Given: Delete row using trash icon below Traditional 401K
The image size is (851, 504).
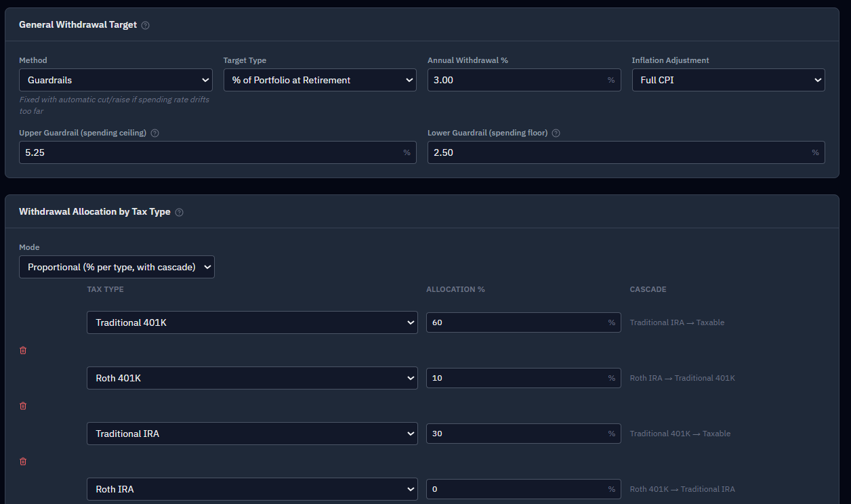Looking at the screenshot, I should click(x=23, y=350).
